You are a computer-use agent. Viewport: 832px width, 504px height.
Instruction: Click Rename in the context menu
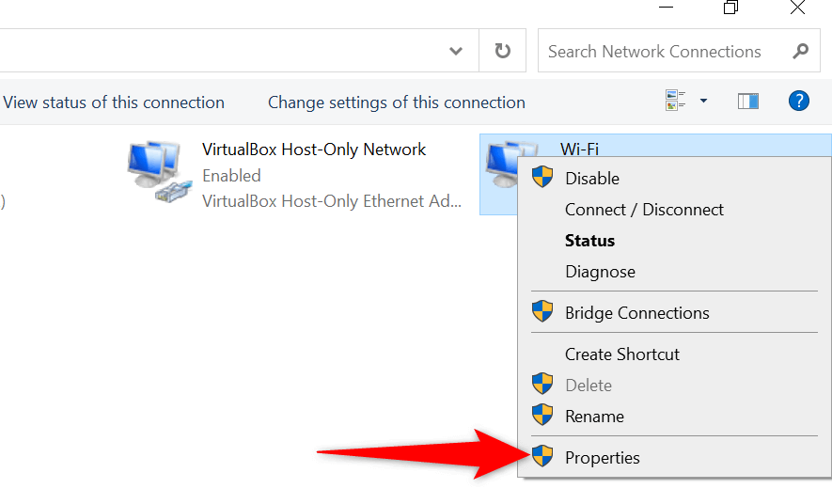(x=594, y=417)
